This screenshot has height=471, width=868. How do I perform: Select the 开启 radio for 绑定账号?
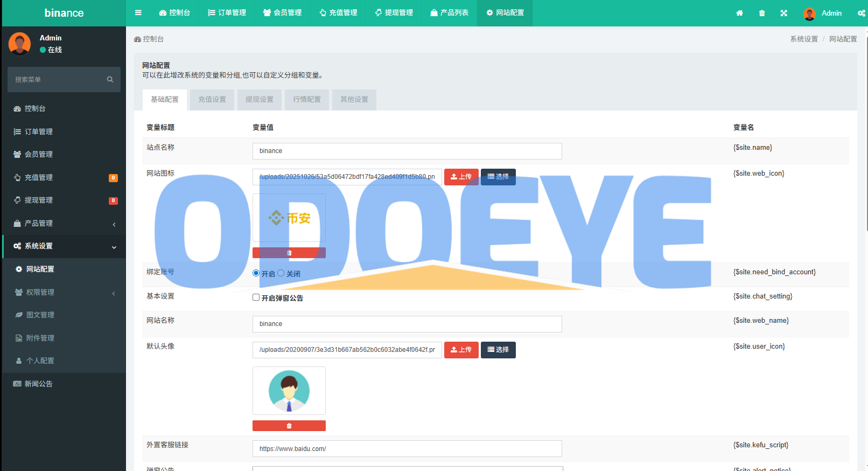(x=256, y=273)
